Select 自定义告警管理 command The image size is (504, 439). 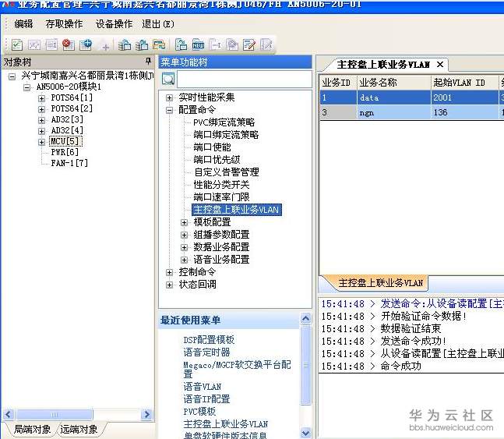(x=226, y=172)
